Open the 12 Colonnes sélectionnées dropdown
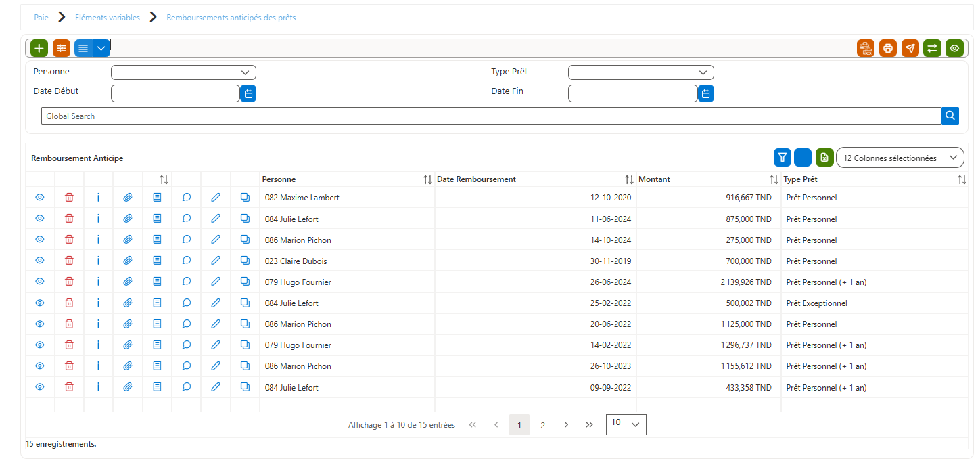 900,158
